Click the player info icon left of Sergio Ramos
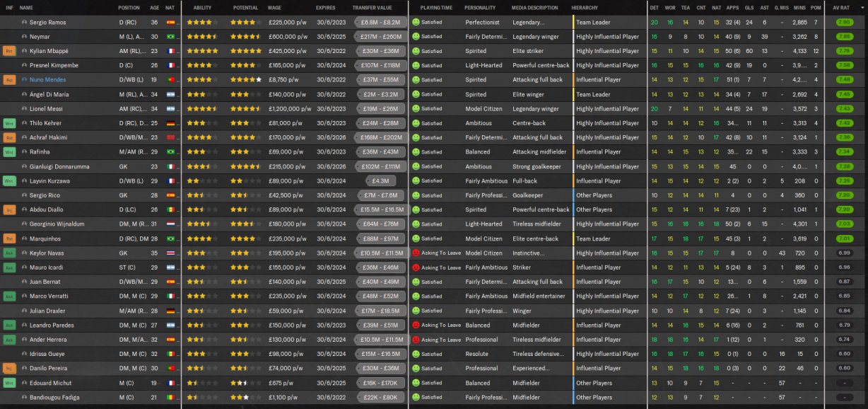This screenshot has width=868, height=409. [25, 23]
